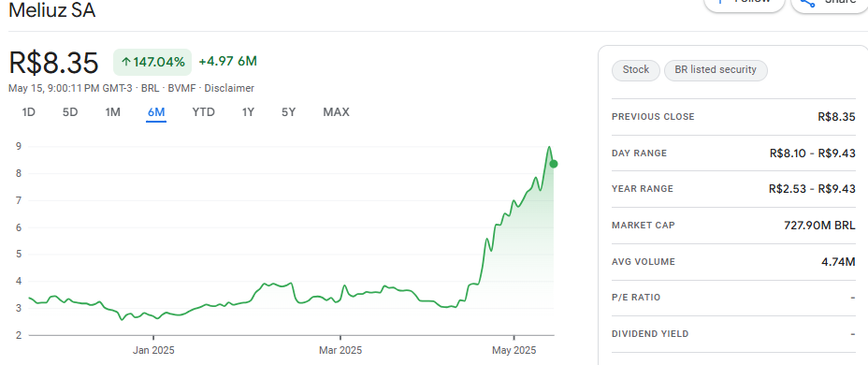Click the DIVIDEND YIELD label
The image size is (868, 365).
coord(650,334)
